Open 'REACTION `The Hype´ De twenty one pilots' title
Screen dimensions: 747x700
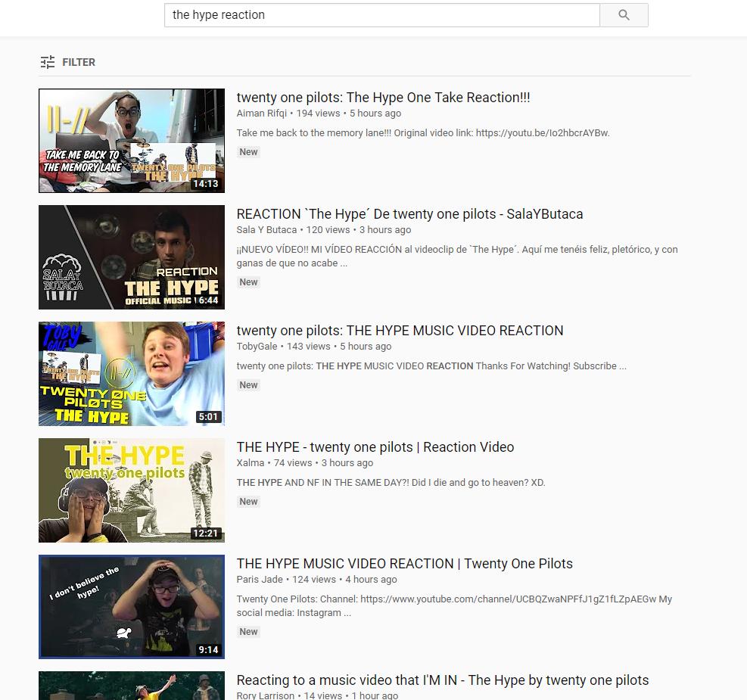[x=409, y=214]
